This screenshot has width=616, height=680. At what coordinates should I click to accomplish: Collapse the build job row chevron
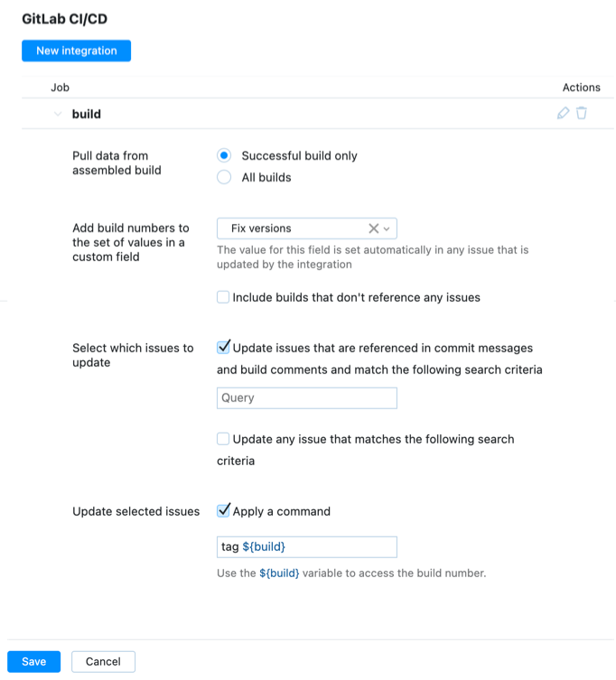57,114
